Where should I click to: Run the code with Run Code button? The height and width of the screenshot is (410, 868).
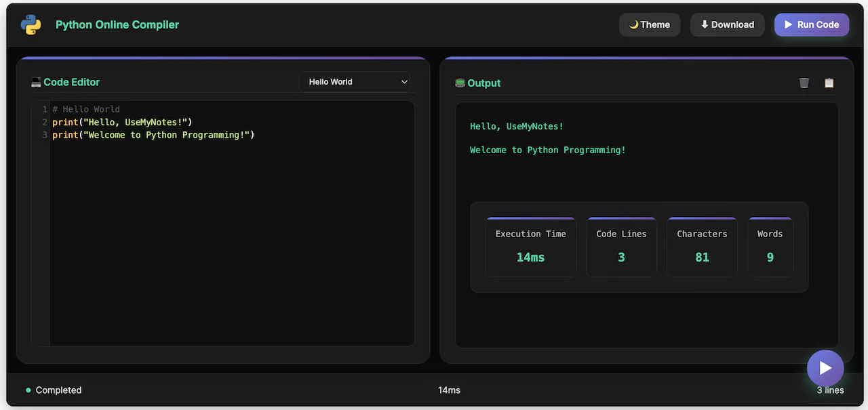point(812,24)
